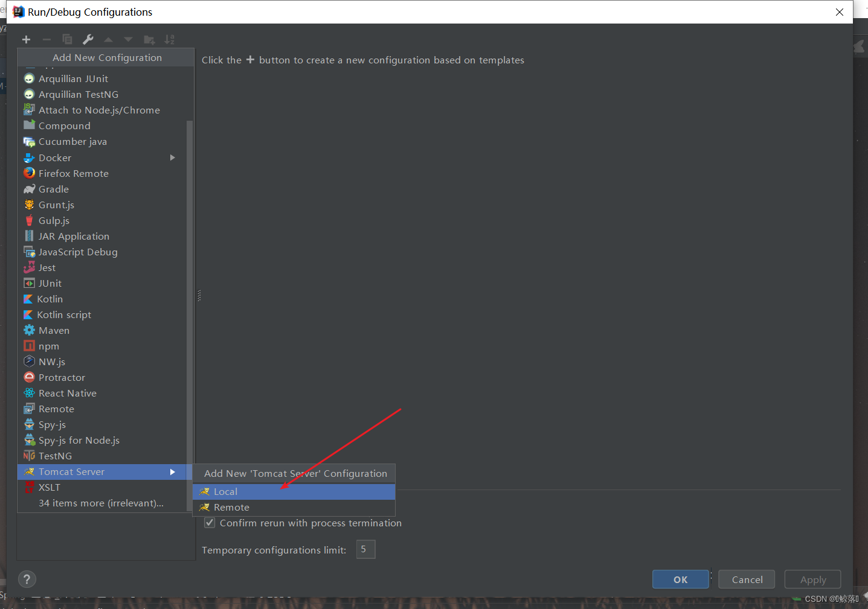
Task: Click the Apply button
Action: (x=812, y=579)
